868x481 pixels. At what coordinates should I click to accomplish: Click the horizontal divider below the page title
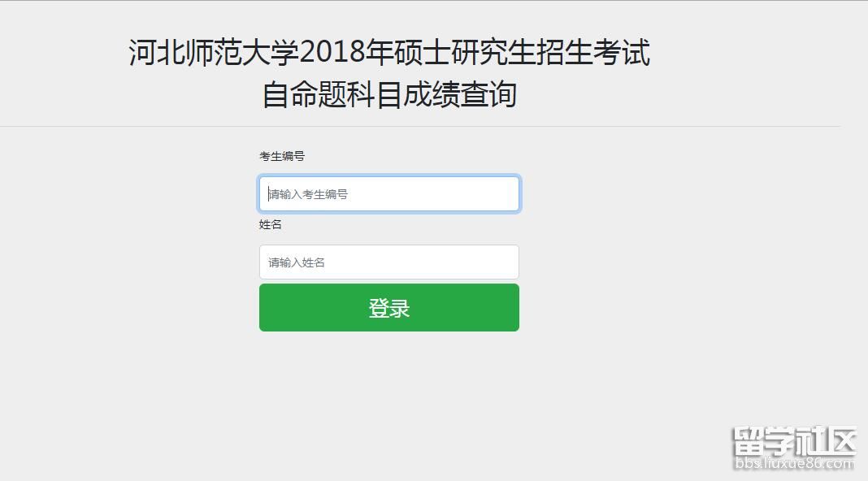point(419,127)
